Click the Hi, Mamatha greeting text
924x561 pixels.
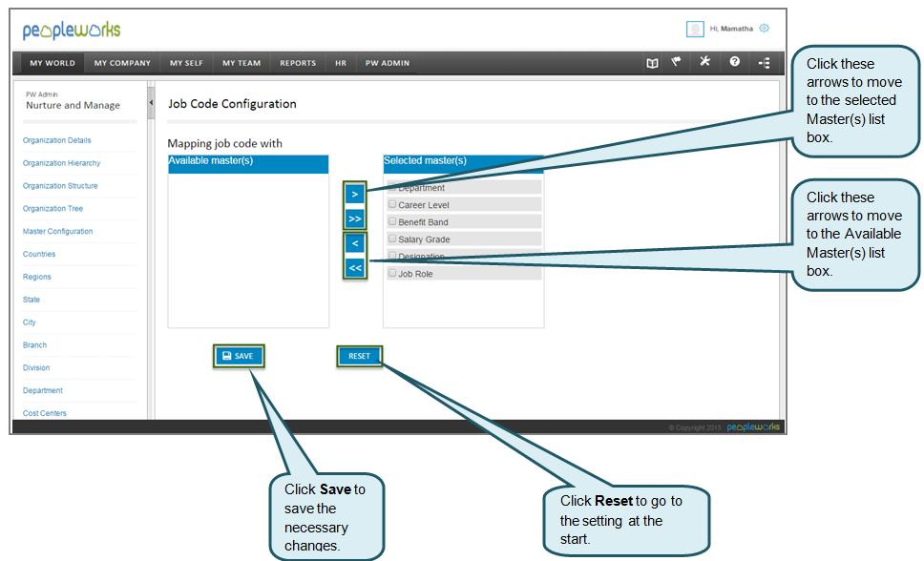coord(731,29)
